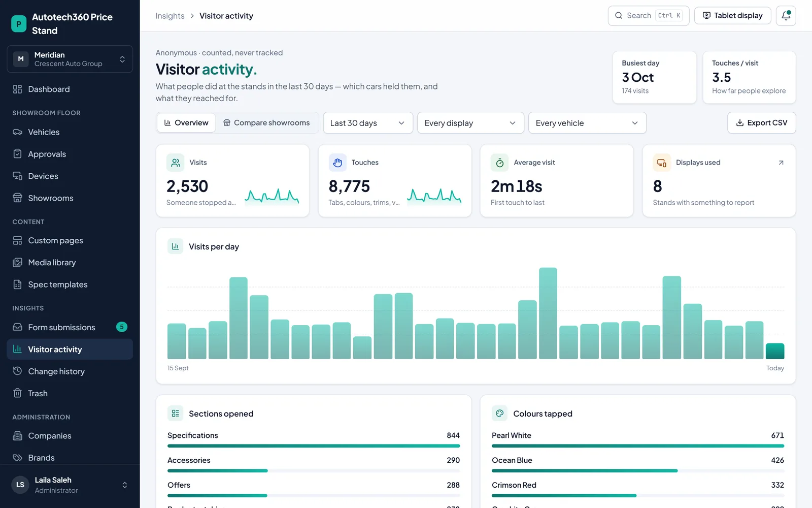
Task: Click the Devices icon in sidebar
Action: [x=17, y=176]
